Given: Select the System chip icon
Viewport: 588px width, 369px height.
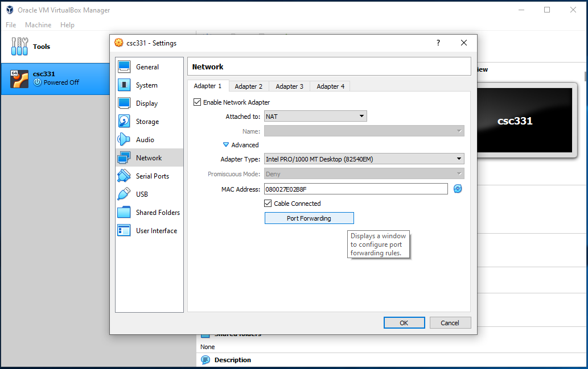Looking at the screenshot, I should [124, 85].
